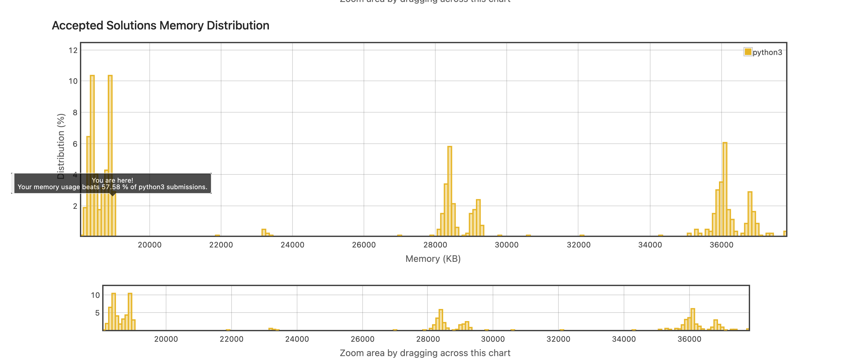
Task: Click the 12 label on the main y-axis
Action: point(73,50)
